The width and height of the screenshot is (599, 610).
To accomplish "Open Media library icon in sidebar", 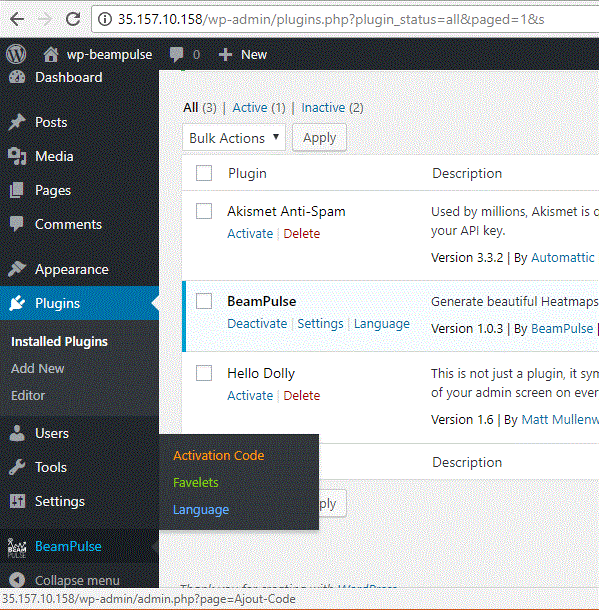I will pyautogui.click(x=17, y=156).
